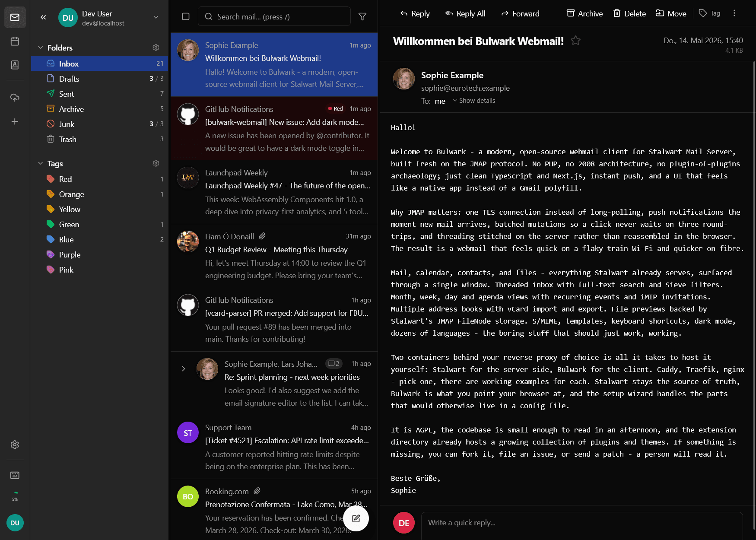Viewport: 756px width, 540px height.
Task: Collapse the sidebar with double-chevron icon
Action: [x=43, y=17]
